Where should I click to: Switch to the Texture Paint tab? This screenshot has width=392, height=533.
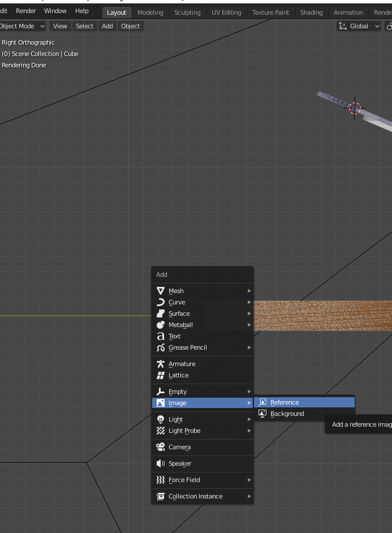[270, 12]
